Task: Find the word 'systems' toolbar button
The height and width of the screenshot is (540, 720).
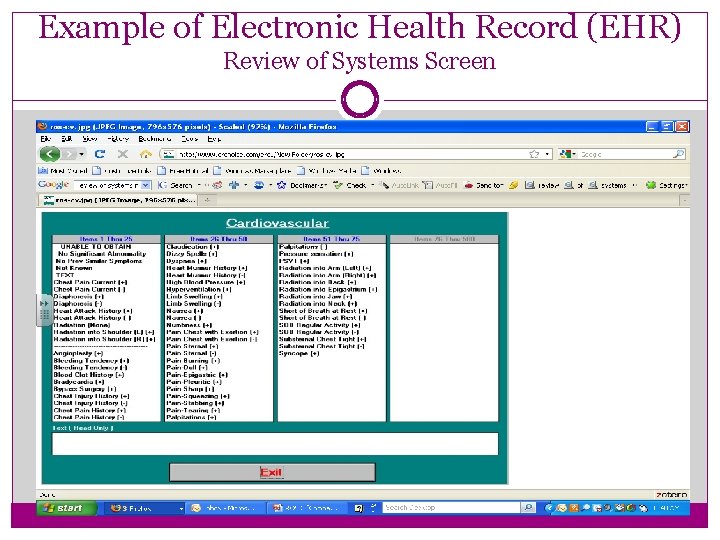Action: (x=608, y=185)
